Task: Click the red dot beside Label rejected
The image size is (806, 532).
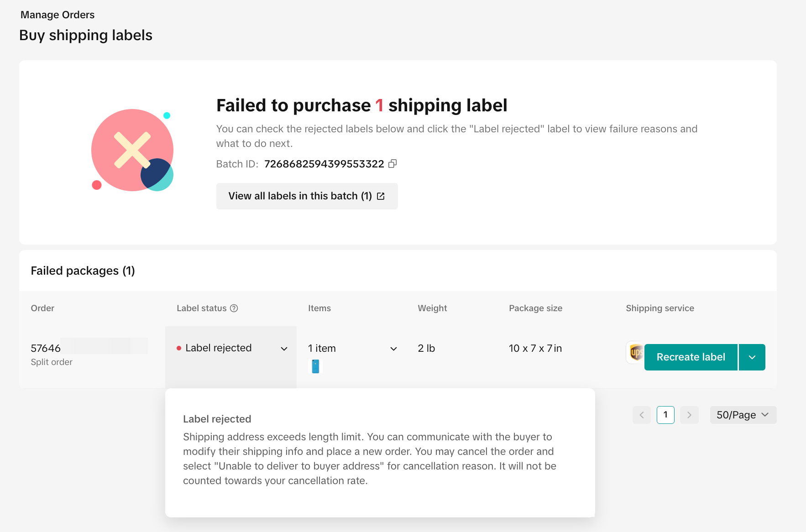Action: [x=179, y=349]
